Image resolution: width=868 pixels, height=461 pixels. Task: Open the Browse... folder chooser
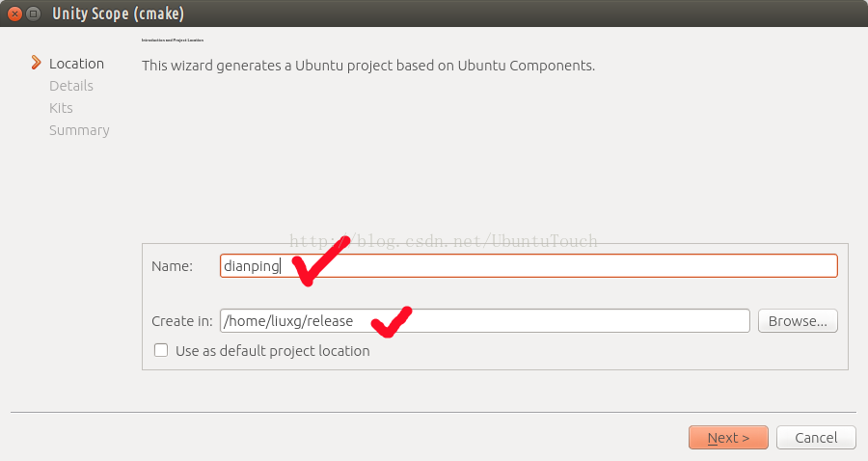click(798, 321)
